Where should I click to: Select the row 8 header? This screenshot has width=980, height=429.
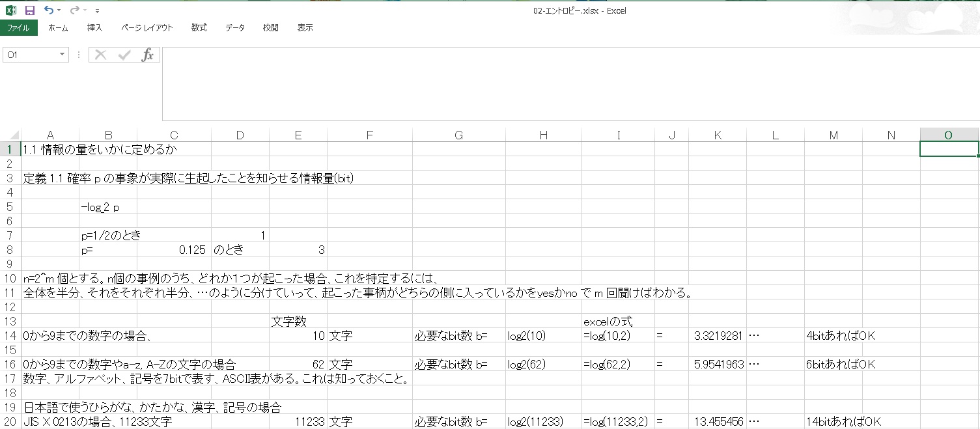pos(10,249)
